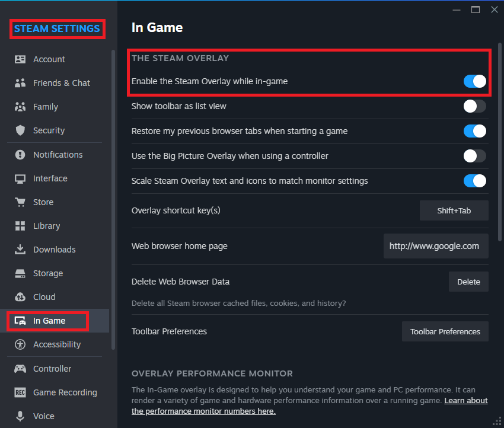Click the Cloud sync icon

click(x=20, y=297)
